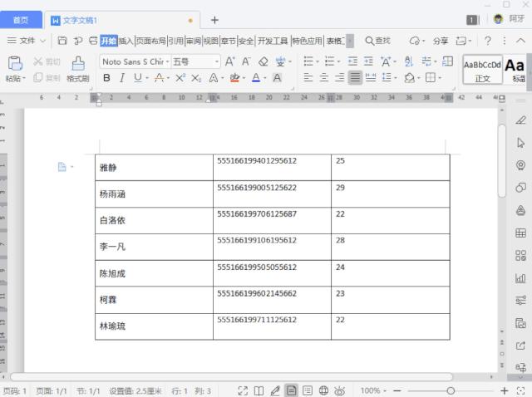The height and width of the screenshot is (397, 532).
Task: Open the pen tool in right sidebar
Action: tap(520, 120)
